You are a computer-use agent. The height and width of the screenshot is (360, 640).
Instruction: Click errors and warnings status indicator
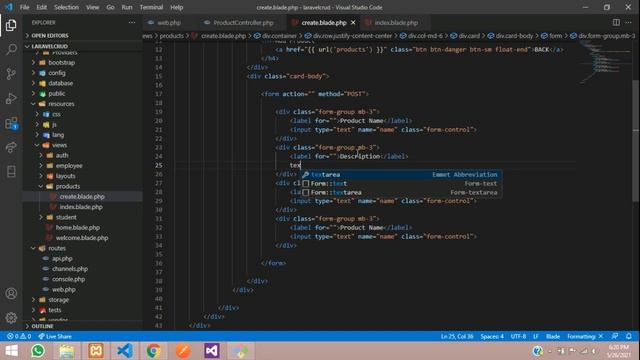point(19,336)
